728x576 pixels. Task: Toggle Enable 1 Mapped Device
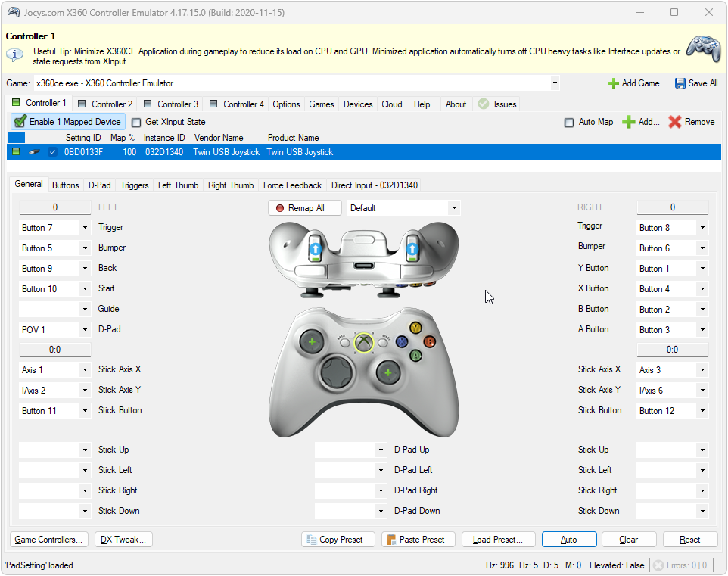[68, 122]
